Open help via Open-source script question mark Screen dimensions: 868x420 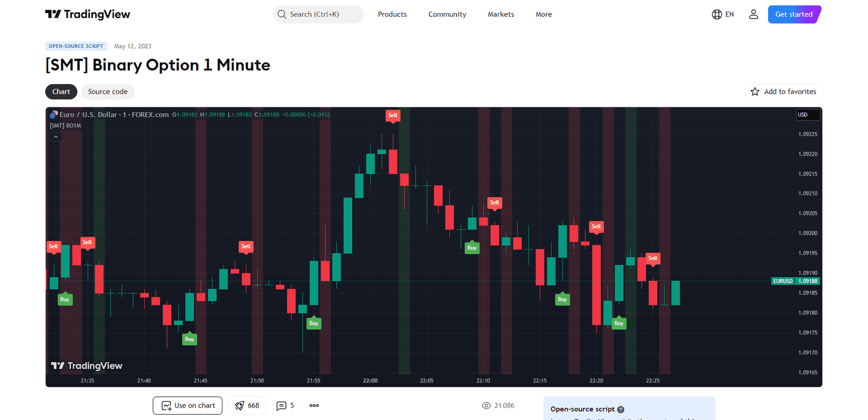620,409
